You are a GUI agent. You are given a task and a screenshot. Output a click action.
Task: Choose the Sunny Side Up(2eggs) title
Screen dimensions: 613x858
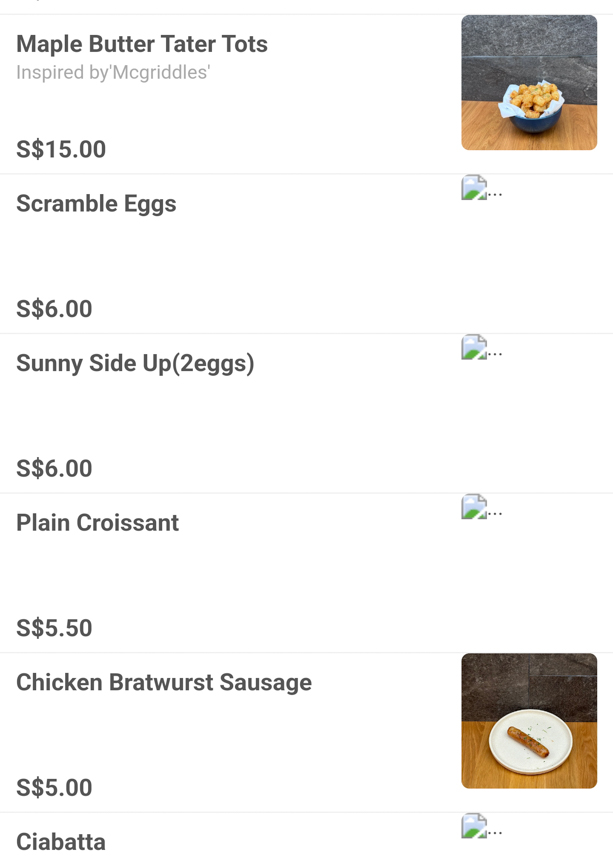click(x=135, y=363)
